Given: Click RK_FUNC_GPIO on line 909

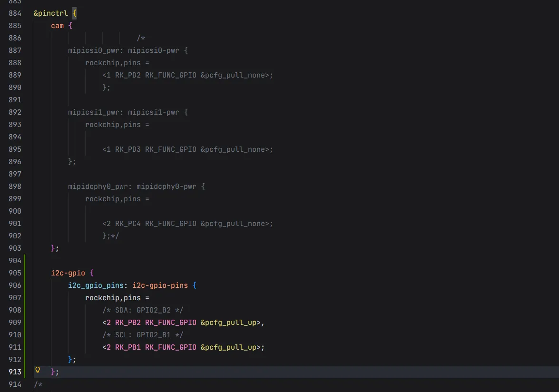Looking at the screenshot, I should tap(171, 323).
